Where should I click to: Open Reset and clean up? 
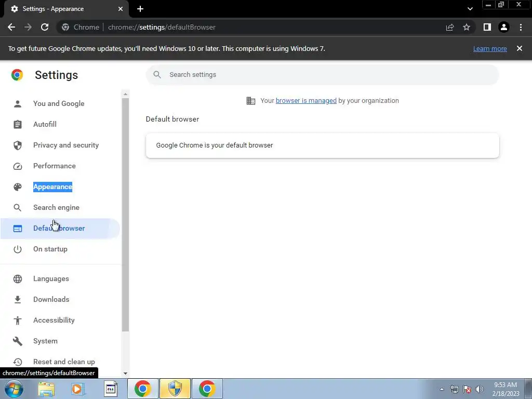tap(64, 362)
